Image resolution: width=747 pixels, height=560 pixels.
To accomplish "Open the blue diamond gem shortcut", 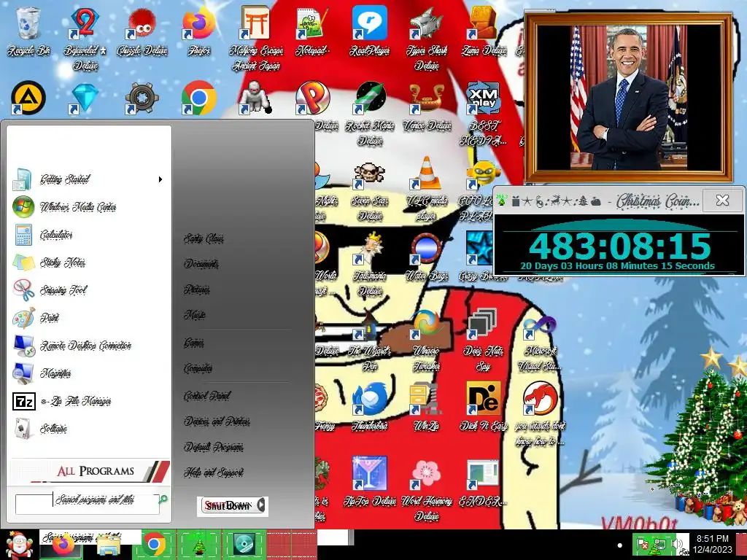I will (x=85, y=98).
